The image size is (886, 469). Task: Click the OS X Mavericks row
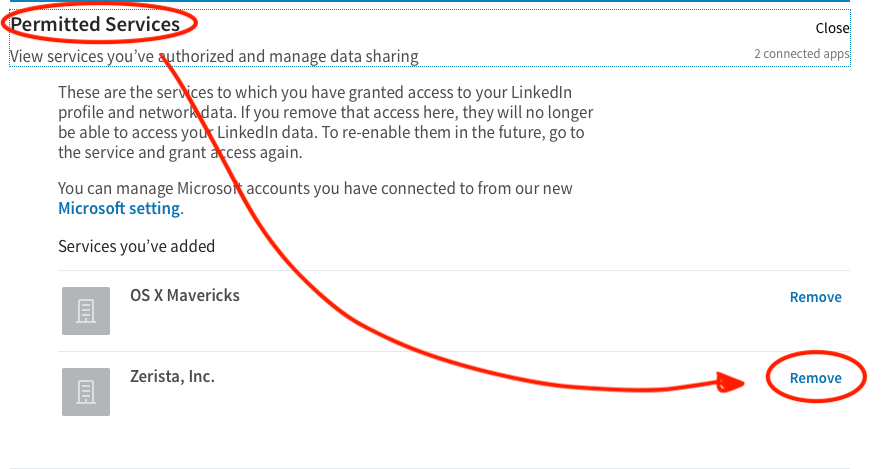click(x=454, y=311)
